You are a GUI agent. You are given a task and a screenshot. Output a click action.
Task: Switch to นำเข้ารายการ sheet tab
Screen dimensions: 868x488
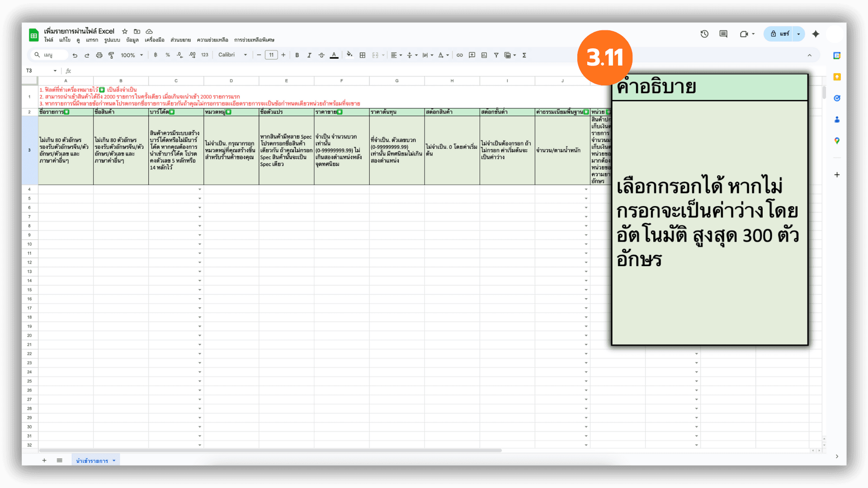92,460
